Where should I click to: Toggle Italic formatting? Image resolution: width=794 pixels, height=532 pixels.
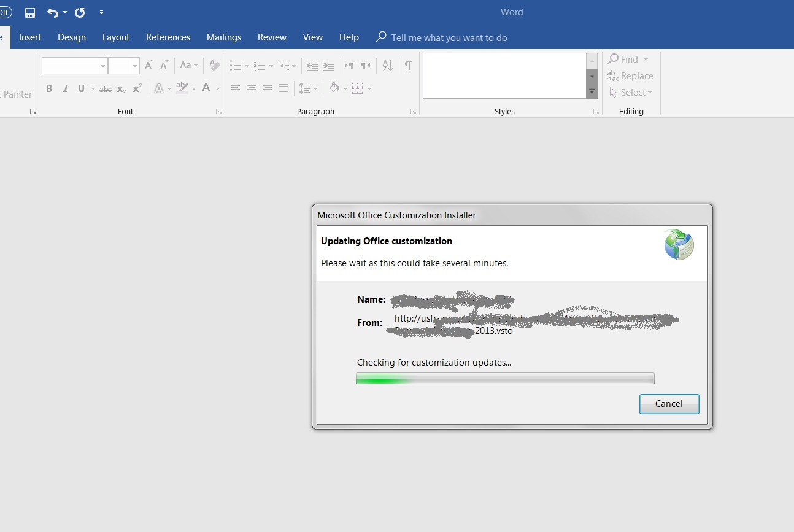click(65, 88)
